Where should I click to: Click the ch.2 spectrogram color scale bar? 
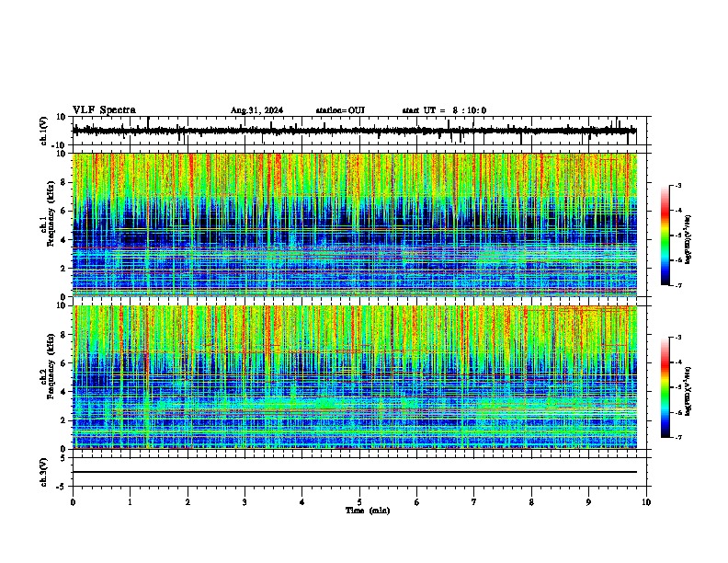pyautogui.click(x=665, y=387)
